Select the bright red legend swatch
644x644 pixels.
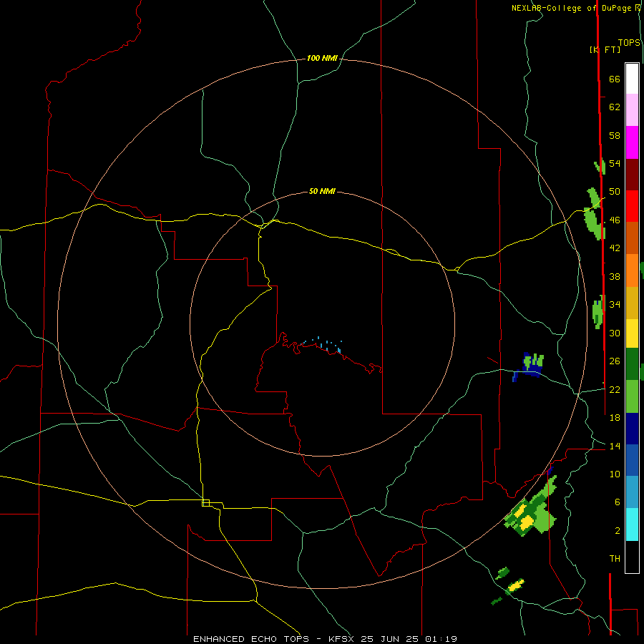click(632, 206)
